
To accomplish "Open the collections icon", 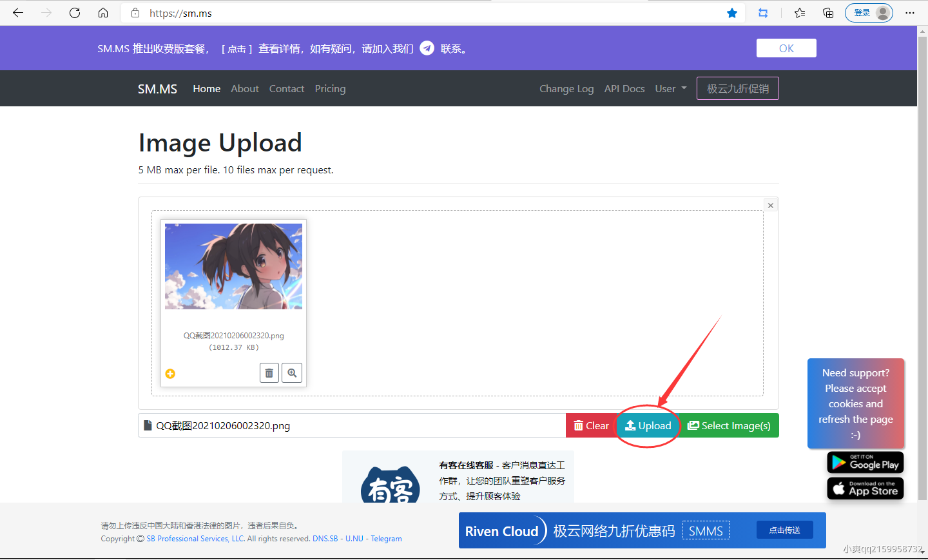I will click(x=828, y=13).
